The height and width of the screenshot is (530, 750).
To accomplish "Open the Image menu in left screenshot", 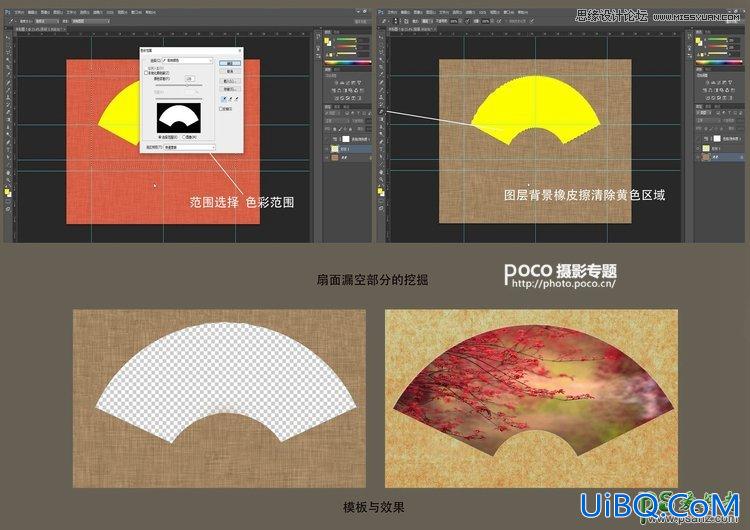I will tap(45, 12).
